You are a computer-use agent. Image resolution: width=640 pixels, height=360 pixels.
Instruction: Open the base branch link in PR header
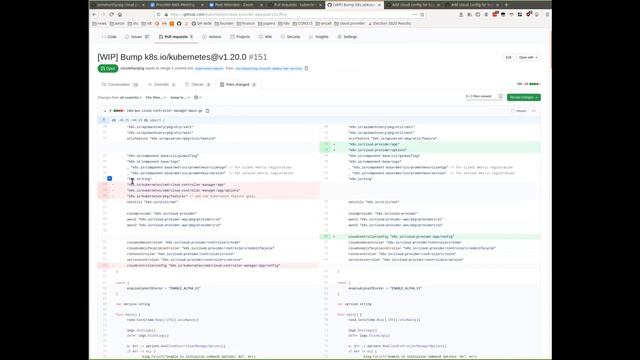[209, 69]
